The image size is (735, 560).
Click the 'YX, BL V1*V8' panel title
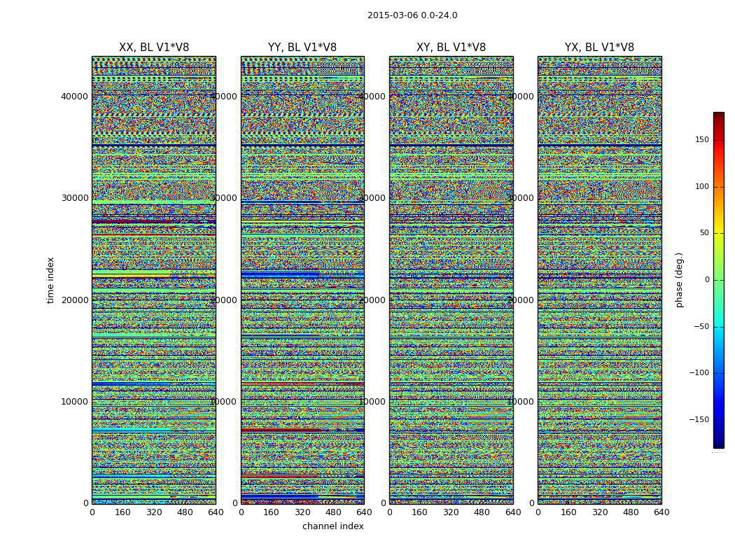point(599,48)
